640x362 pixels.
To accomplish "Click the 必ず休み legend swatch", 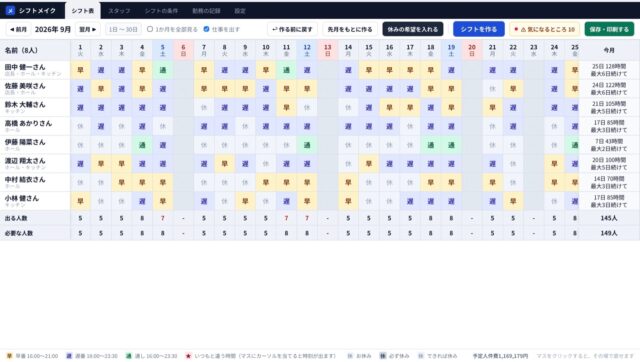I will click(x=382, y=356).
